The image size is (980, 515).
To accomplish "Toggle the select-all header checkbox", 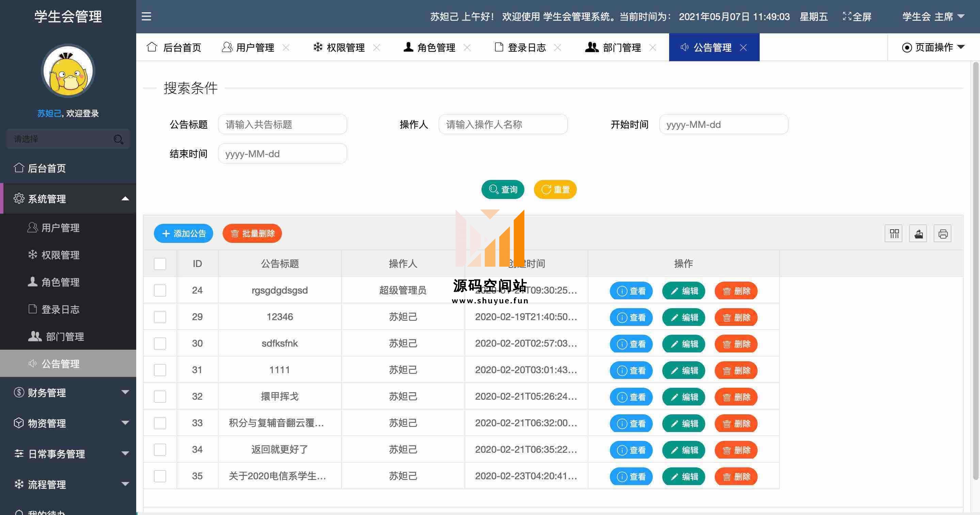I will coord(160,264).
